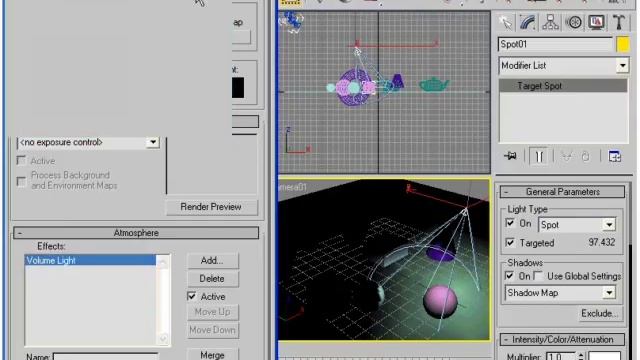640x360 pixels.
Task: Click the Delete effect button
Action: [x=212, y=279]
